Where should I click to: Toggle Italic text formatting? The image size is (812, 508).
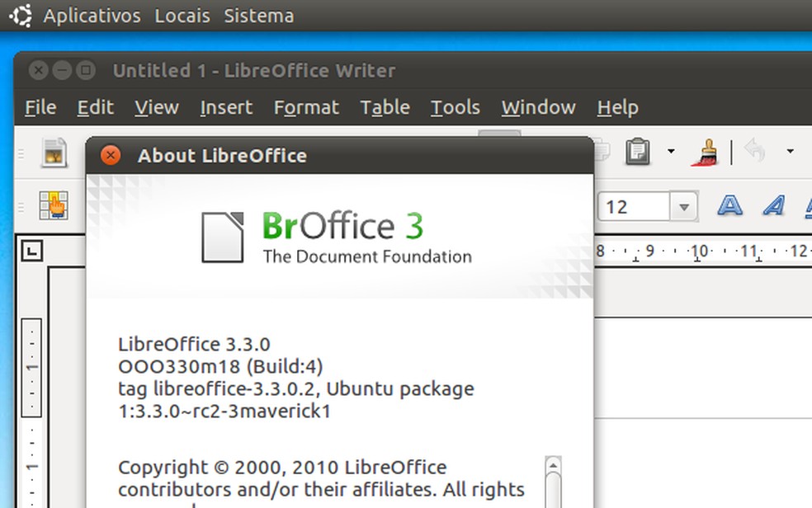tap(773, 205)
